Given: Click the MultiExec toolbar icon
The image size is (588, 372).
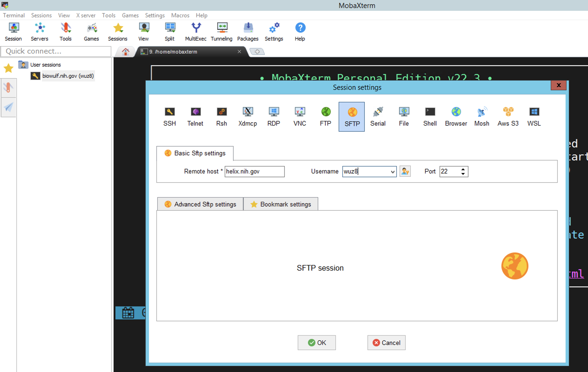Looking at the screenshot, I should point(196,32).
